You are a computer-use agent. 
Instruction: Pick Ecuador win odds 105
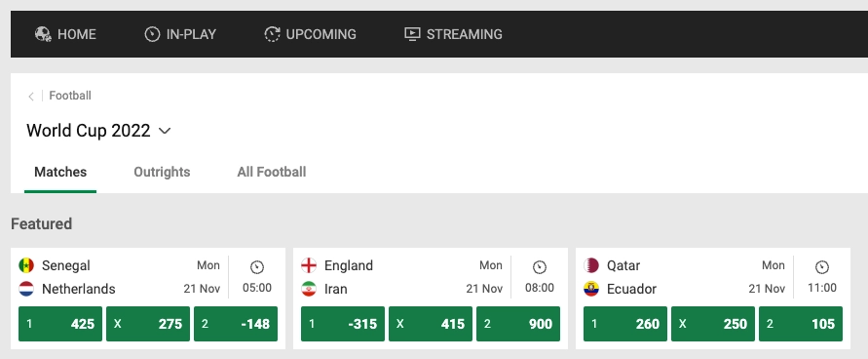click(x=801, y=324)
